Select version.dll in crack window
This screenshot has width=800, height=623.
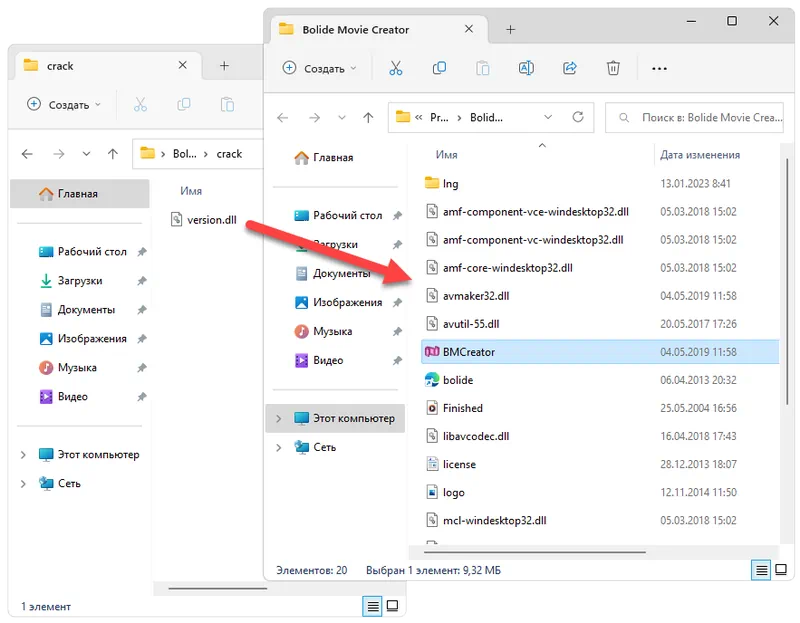tap(204, 220)
